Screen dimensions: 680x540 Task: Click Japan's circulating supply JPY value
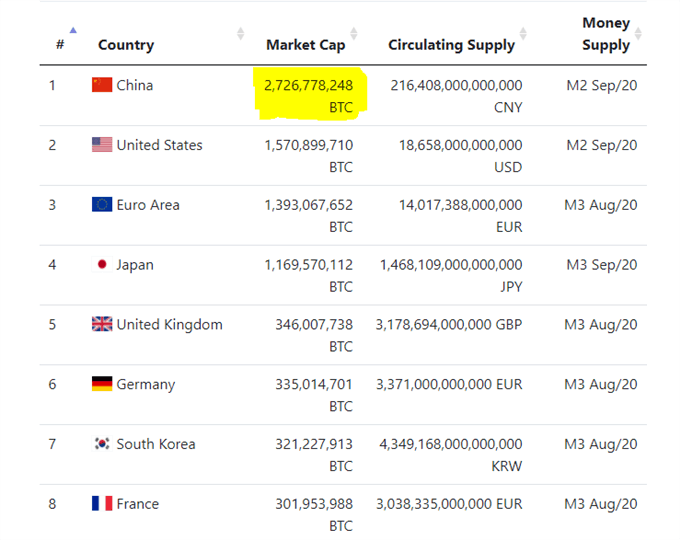(x=451, y=275)
